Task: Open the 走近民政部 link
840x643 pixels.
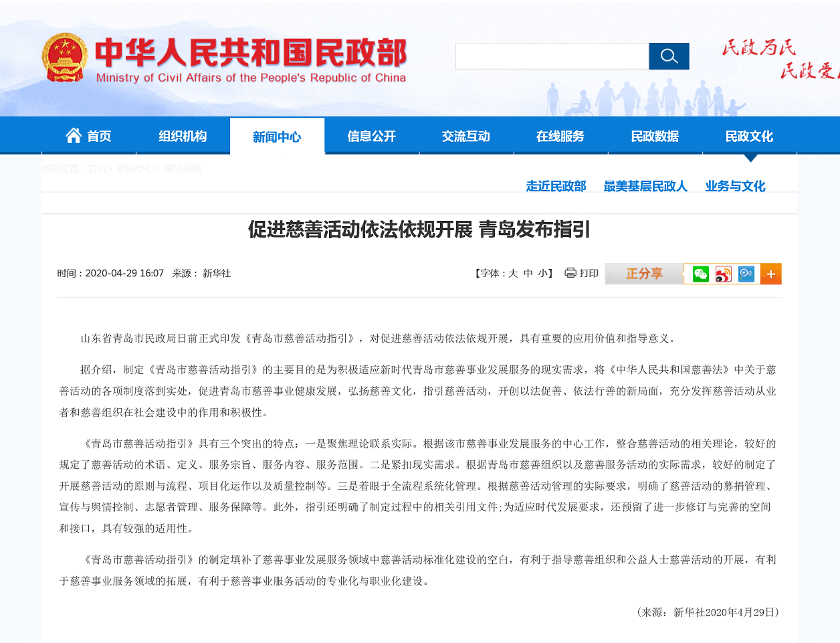Action: point(556,186)
